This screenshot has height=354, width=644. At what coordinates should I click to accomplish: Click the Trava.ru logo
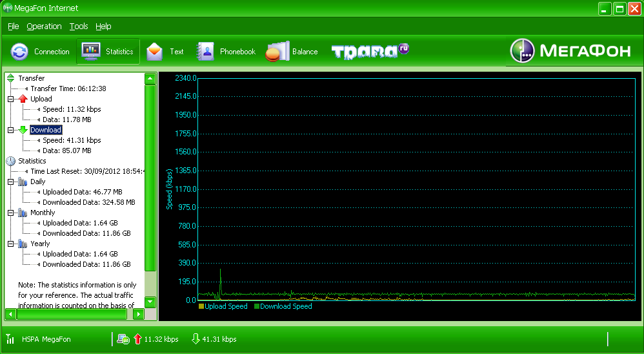click(x=370, y=52)
